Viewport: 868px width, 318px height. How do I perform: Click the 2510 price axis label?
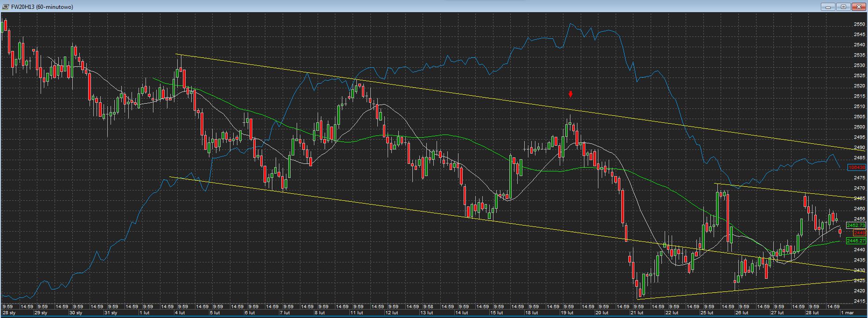pyautogui.click(x=859, y=106)
